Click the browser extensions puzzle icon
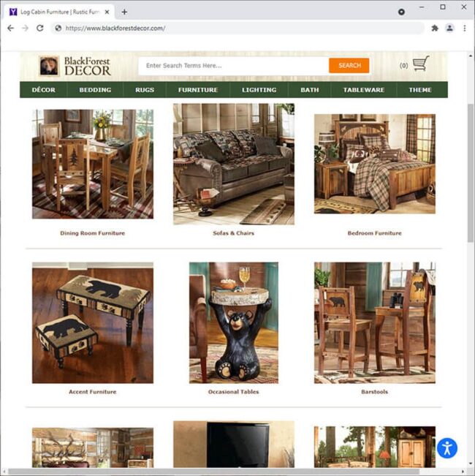 [435, 29]
